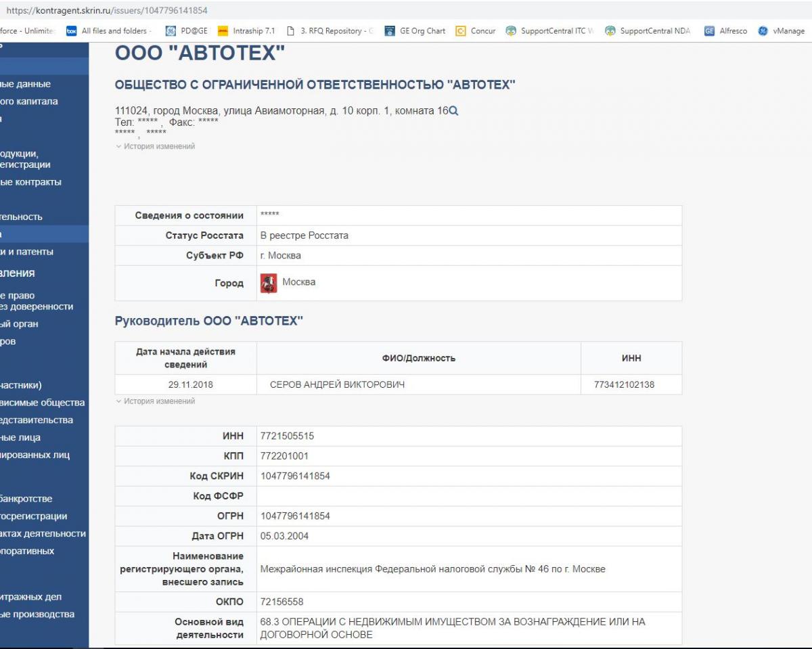This screenshot has width=812, height=649.
Task: Open the 'ого капитала' sidebar item
Action: 29,102
